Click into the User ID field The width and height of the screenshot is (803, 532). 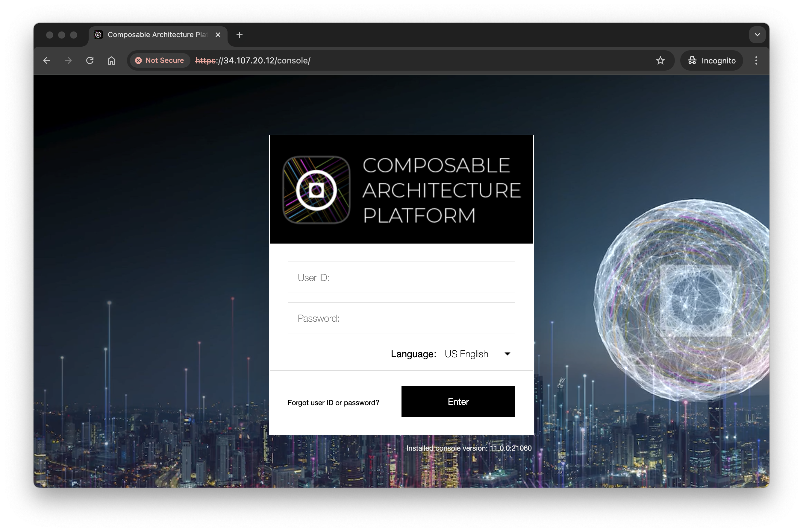[401, 277]
